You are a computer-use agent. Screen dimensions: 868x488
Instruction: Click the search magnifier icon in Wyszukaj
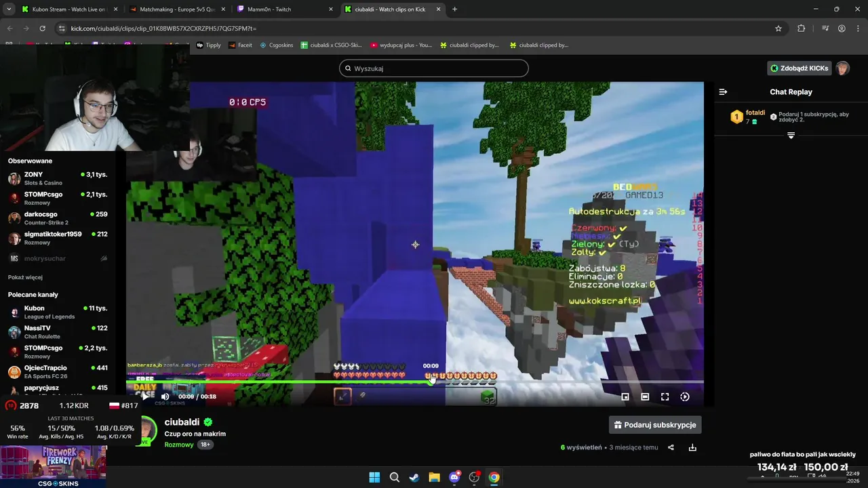pyautogui.click(x=348, y=68)
